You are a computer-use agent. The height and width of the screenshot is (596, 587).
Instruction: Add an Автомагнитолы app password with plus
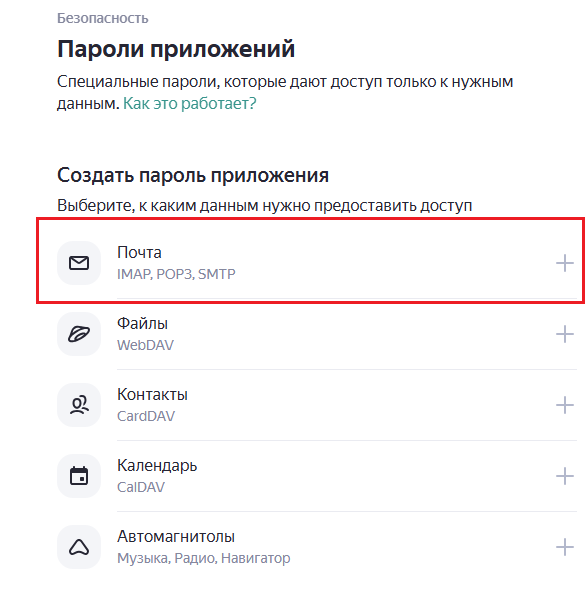(x=565, y=547)
